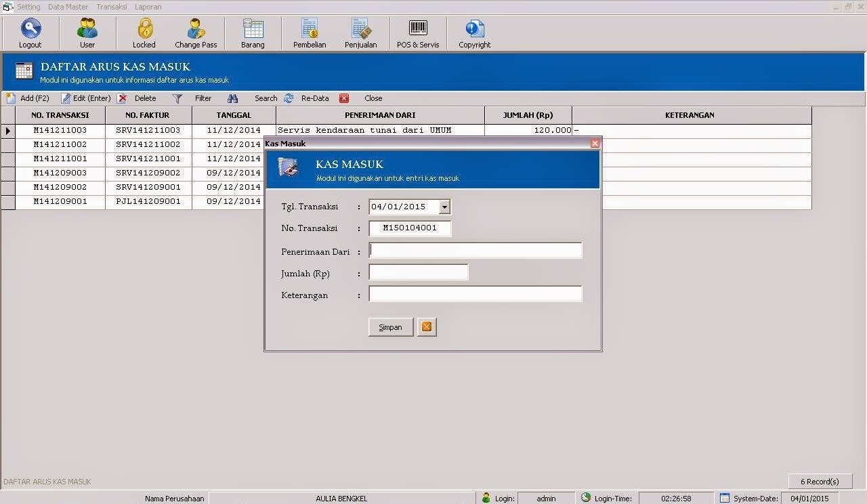Select transaction M141209003 cell

point(60,173)
